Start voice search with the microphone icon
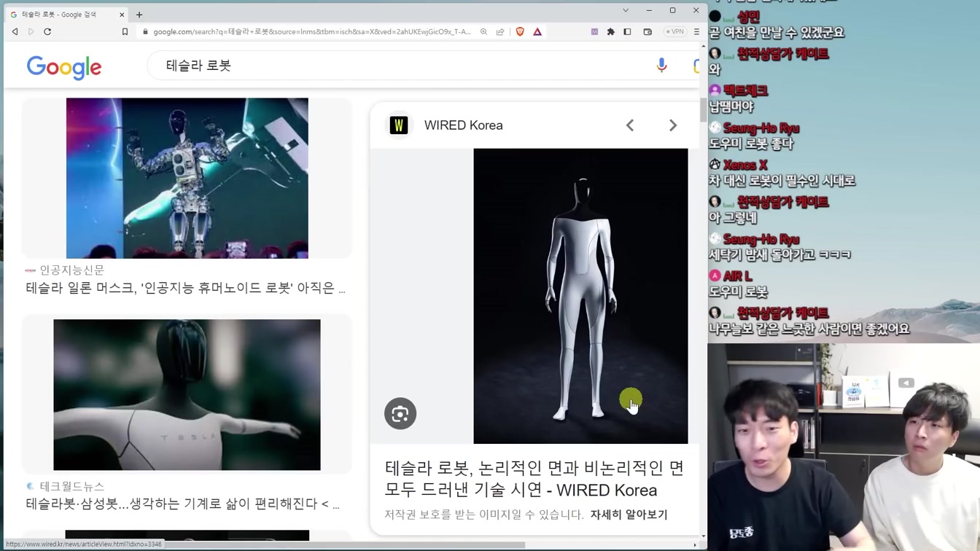 tap(661, 66)
